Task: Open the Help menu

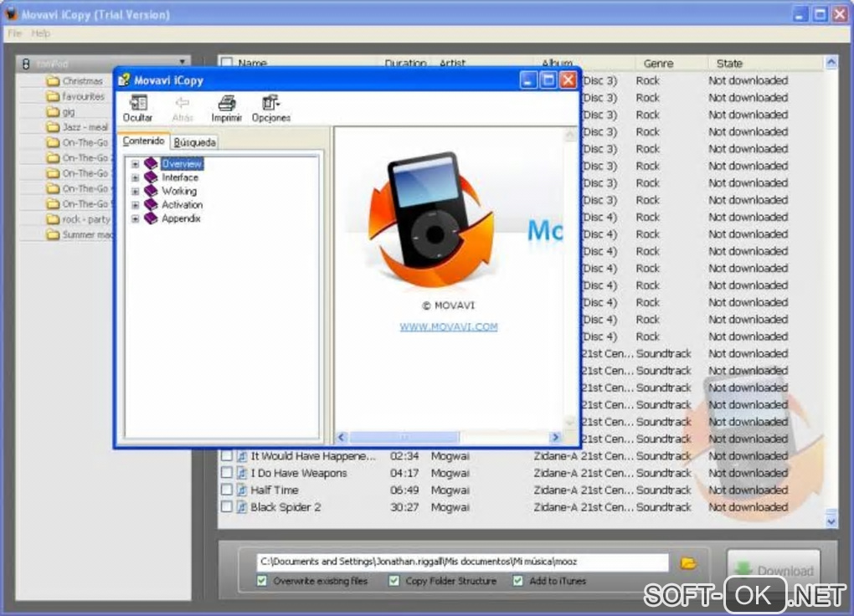Action: tap(40, 33)
